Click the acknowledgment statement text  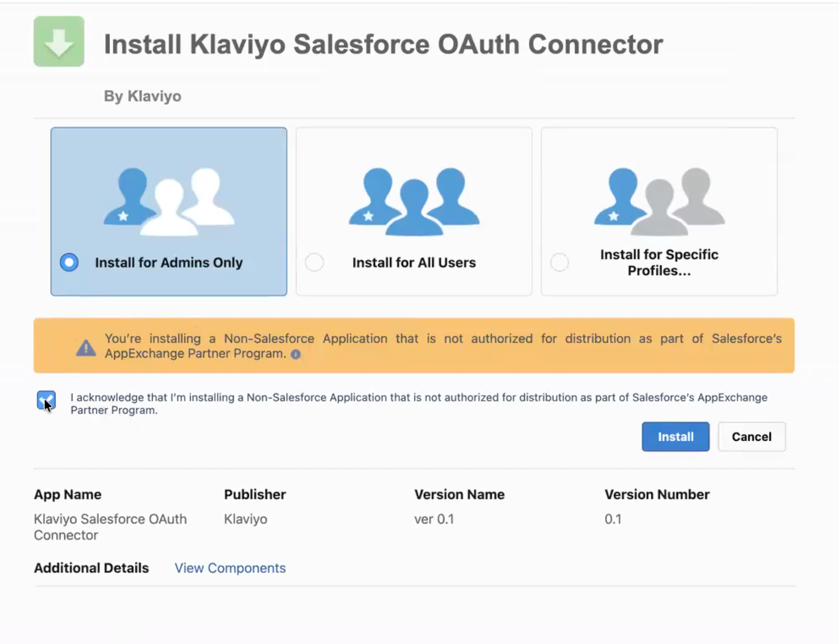coord(419,403)
